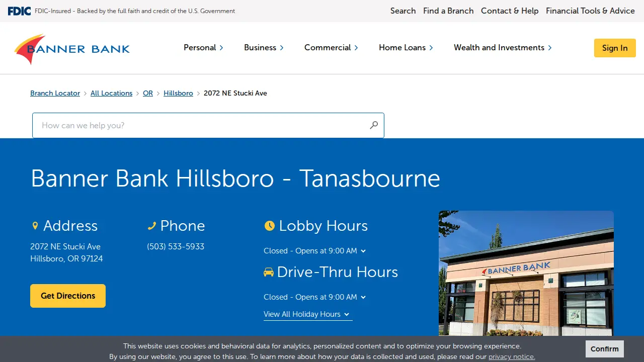Click 'Hillsboro, OR 97124' address line
This screenshot has width=644, height=362.
[x=66, y=258]
